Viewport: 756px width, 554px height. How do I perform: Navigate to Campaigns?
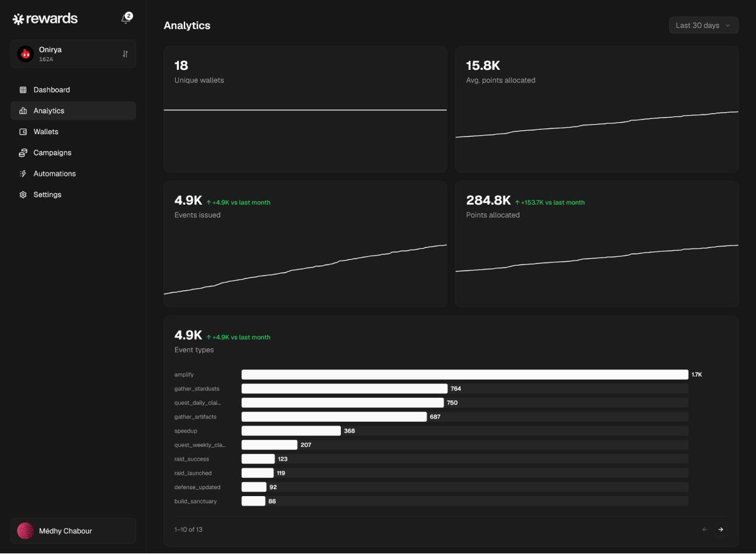73,153
